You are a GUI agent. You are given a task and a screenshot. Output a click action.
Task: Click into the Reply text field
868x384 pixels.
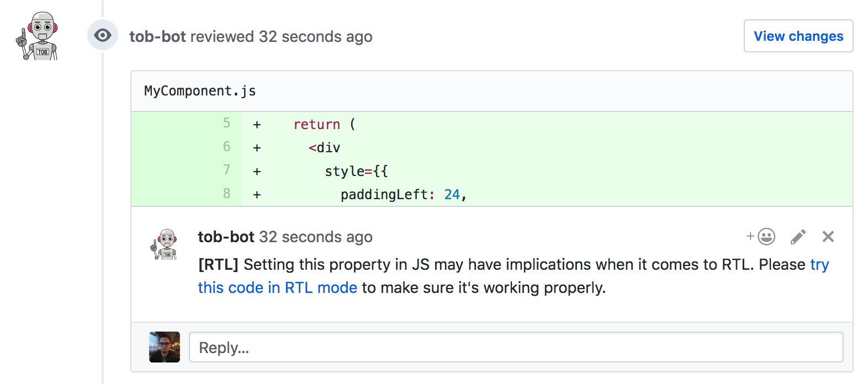516,347
